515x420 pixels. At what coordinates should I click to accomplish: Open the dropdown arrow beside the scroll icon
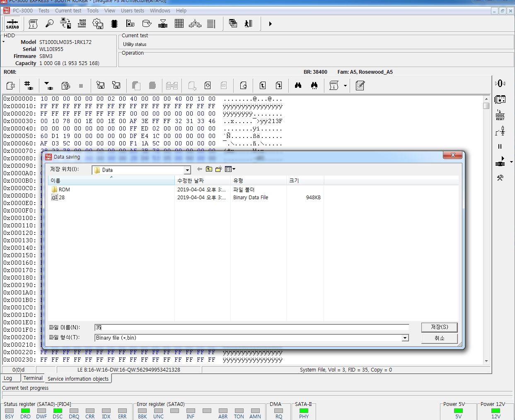[345, 86]
